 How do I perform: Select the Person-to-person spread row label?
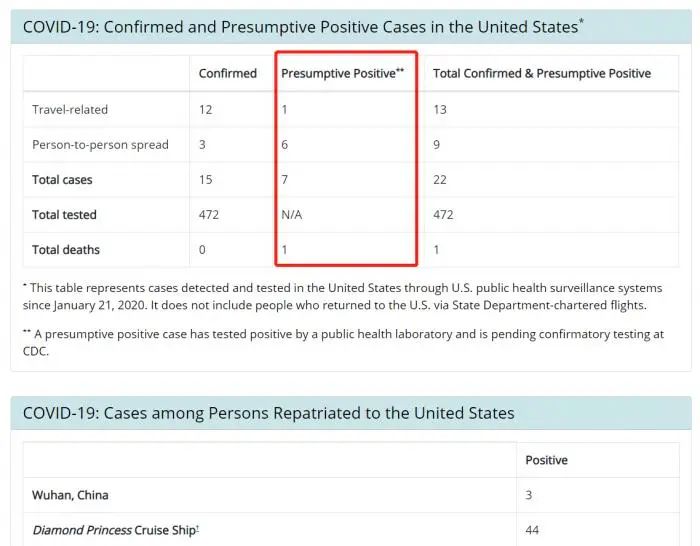[x=100, y=144]
